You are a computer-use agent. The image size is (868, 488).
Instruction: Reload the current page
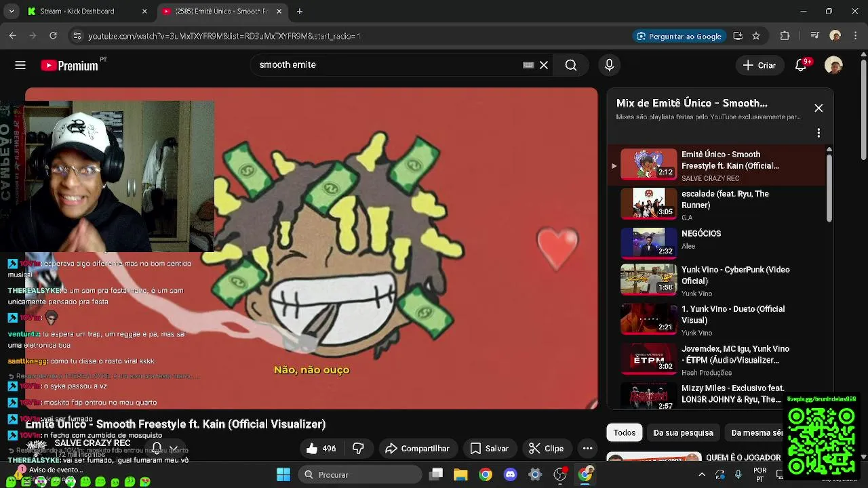point(53,36)
